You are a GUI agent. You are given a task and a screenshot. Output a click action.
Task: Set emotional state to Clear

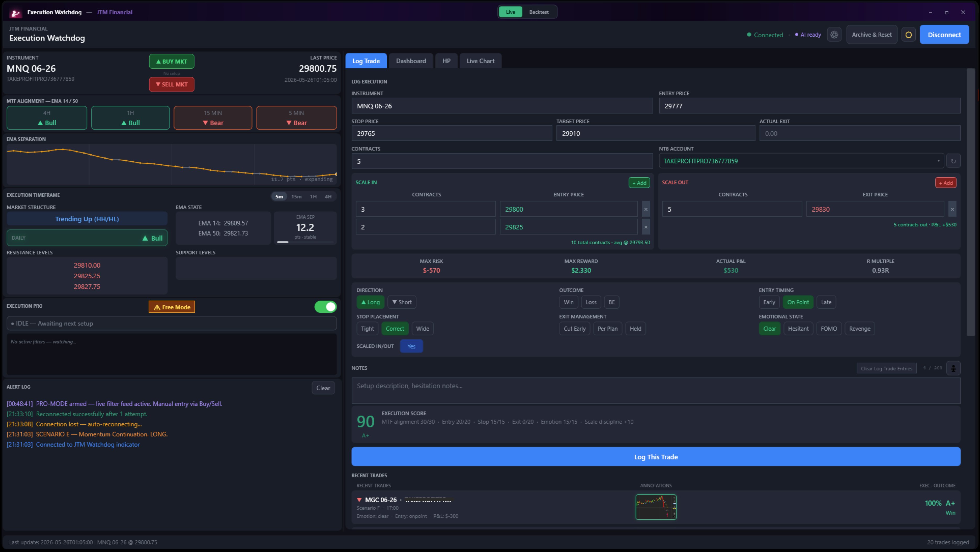point(769,329)
